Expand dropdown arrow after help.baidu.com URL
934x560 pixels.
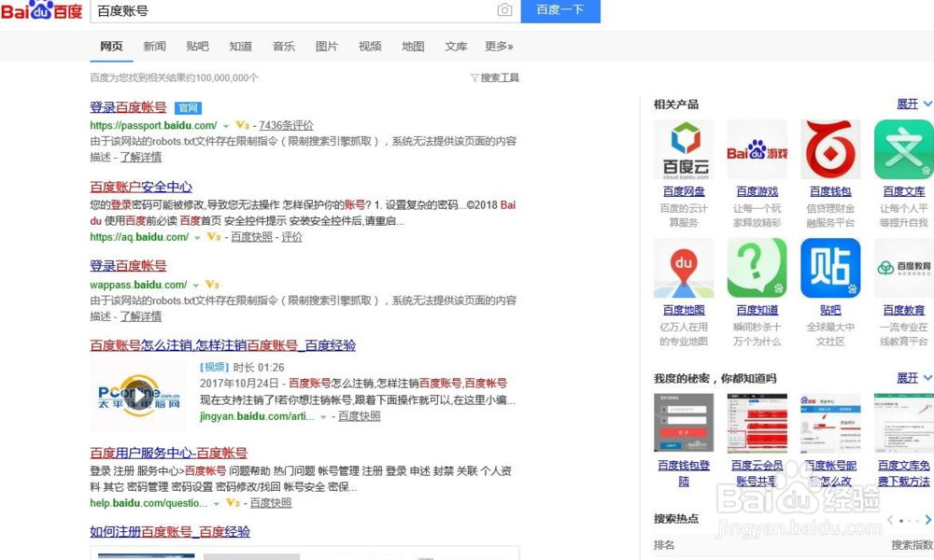(x=217, y=503)
